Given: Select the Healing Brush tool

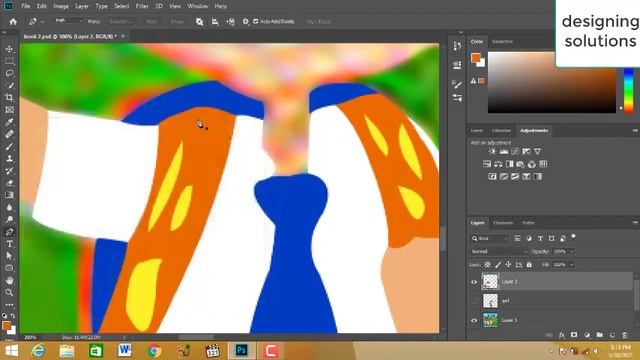Looking at the screenshot, I should point(9,134).
